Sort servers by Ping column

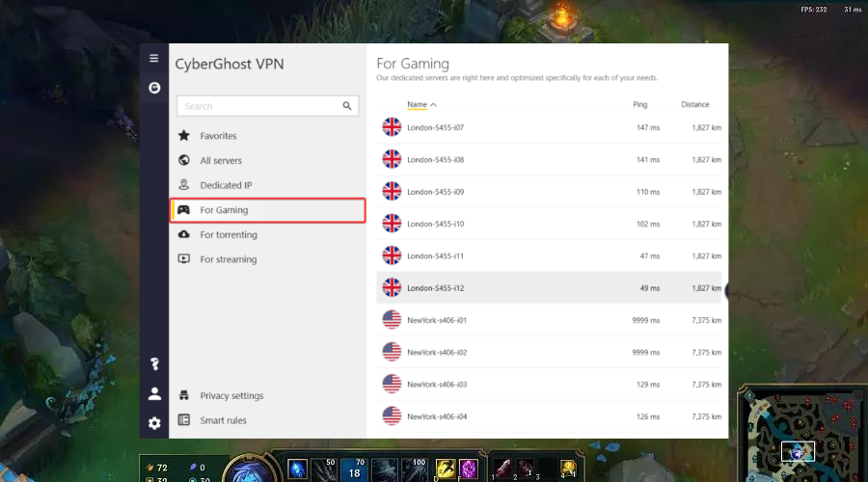click(640, 104)
